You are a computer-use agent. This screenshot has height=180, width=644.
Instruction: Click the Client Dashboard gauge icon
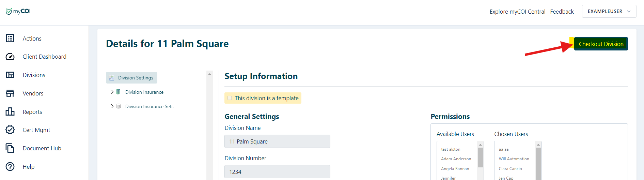point(10,57)
